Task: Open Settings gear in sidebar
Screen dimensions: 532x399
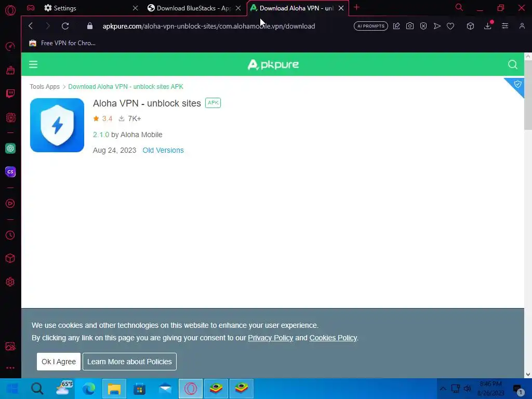Action: 10,282
